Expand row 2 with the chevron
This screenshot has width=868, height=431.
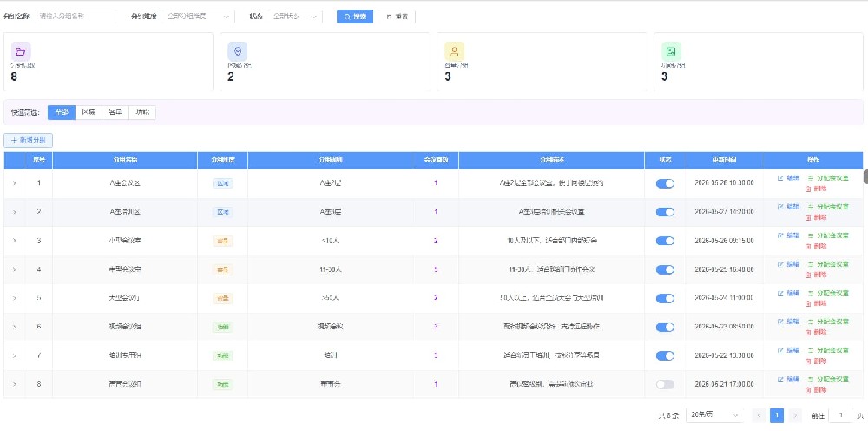(15, 212)
